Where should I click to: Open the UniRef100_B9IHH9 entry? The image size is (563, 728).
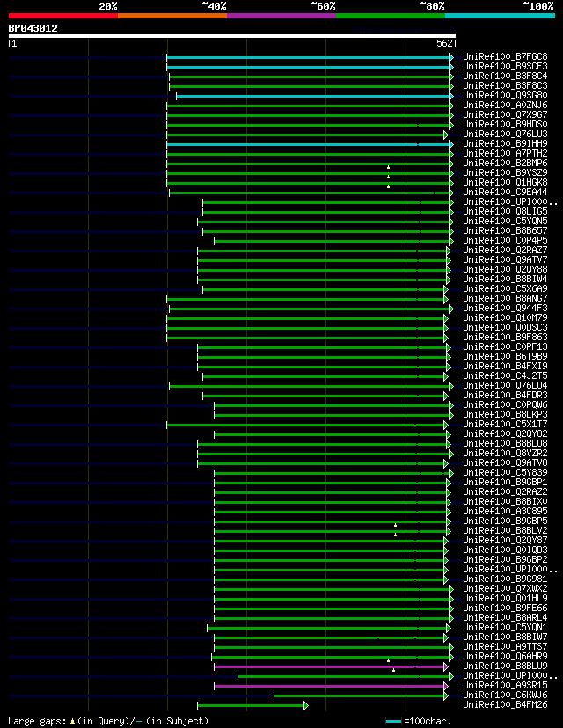(x=505, y=143)
